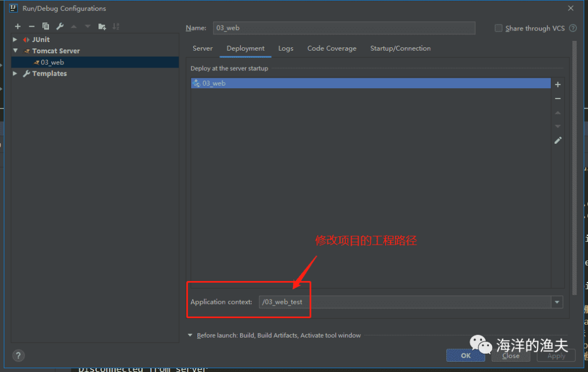Create new folder icon in toolbar
Image resolution: width=588 pixels, height=372 pixels.
[102, 26]
